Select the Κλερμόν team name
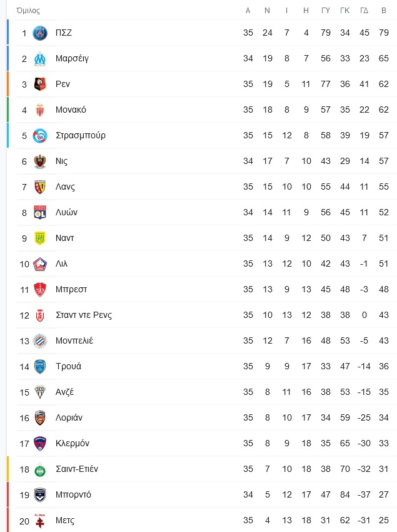Image resolution: width=397 pixels, height=532 pixels. (73, 444)
